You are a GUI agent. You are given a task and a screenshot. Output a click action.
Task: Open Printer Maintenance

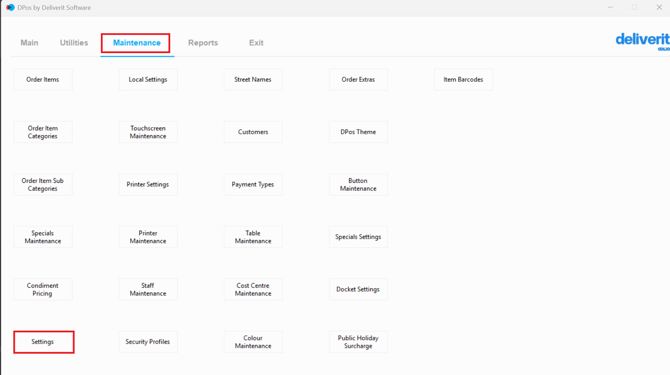pyautogui.click(x=148, y=237)
